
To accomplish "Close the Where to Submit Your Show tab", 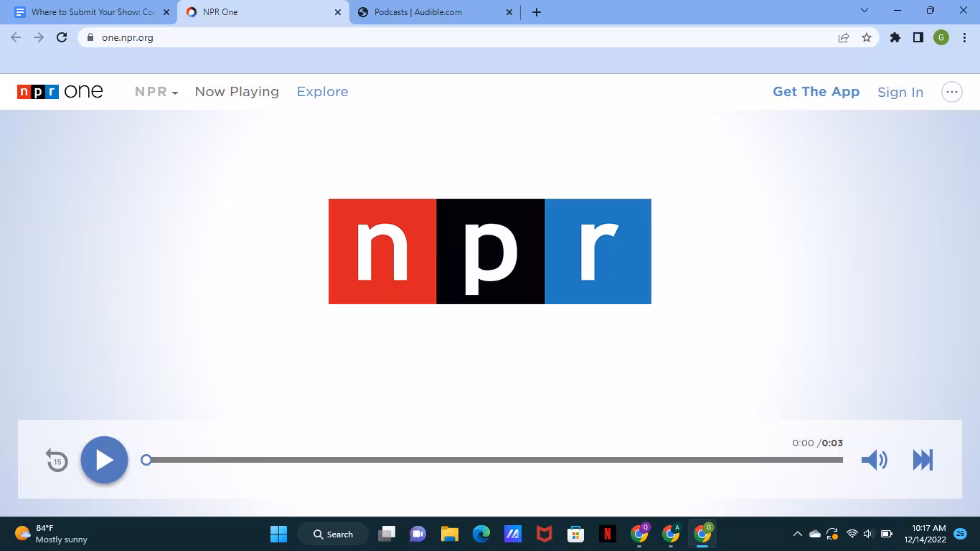I will click(166, 12).
